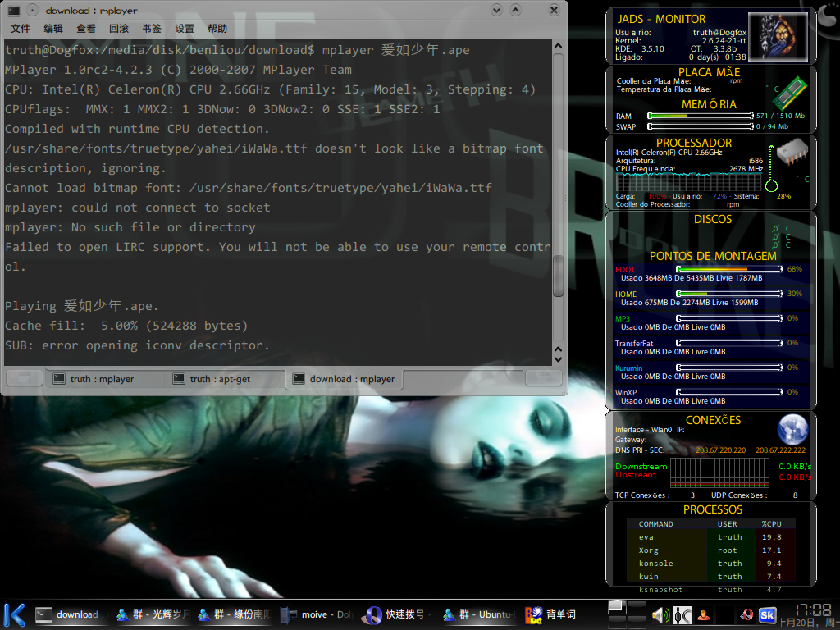The height and width of the screenshot is (630, 840).
Task: Click the round sticky pin button in title bar
Action: tap(33, 10)
